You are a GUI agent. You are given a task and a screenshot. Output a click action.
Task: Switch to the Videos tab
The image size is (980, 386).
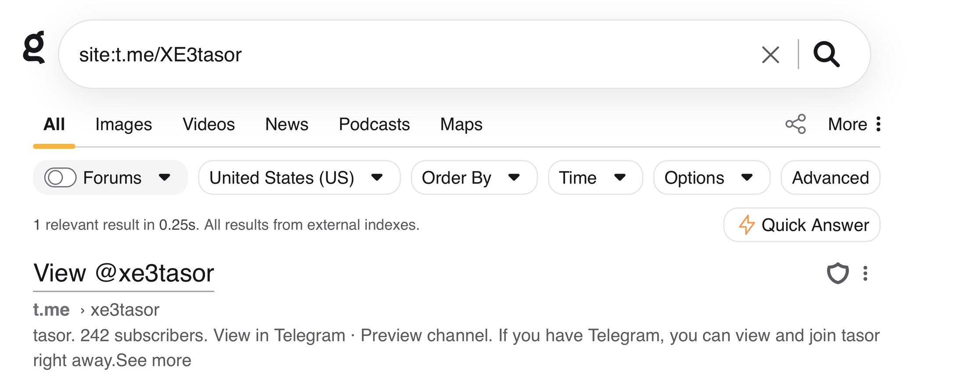tap(209, 125)
